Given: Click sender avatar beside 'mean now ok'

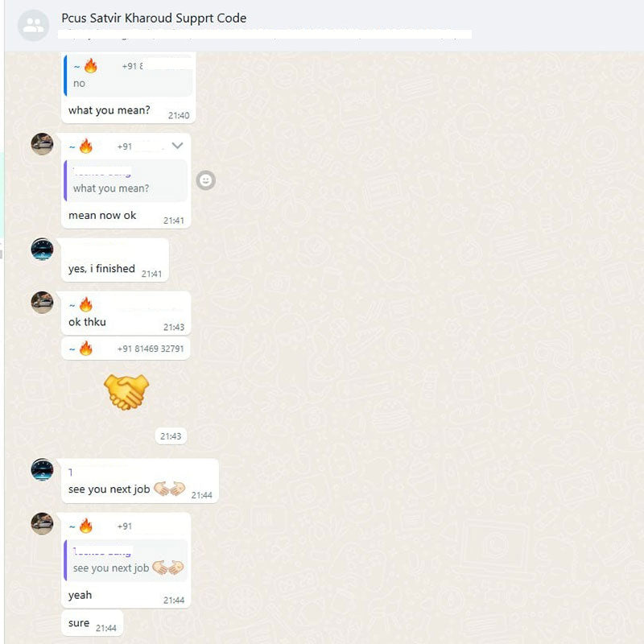Looking at the screenshot, I should 43,144.
